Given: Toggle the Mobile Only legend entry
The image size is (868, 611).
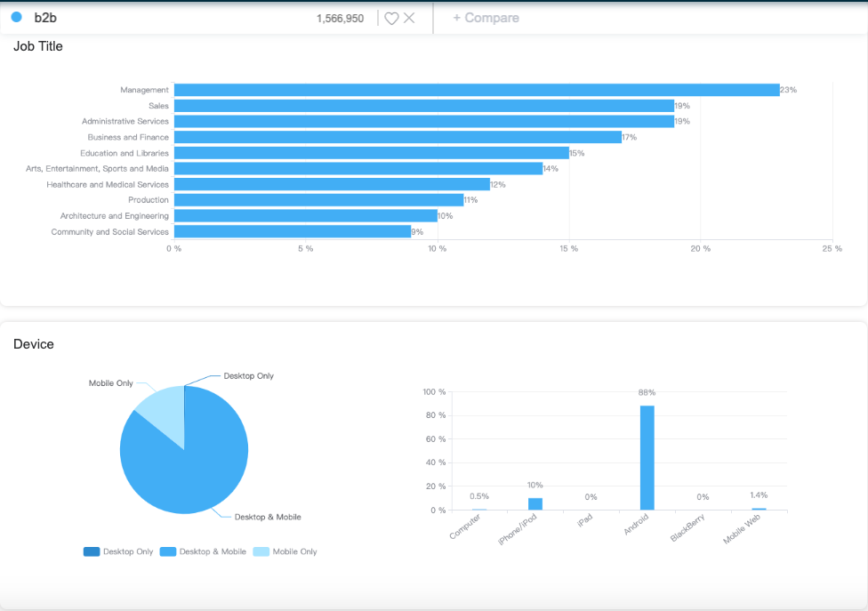Looking at the screenshot, I should click(x=285, y=551).
